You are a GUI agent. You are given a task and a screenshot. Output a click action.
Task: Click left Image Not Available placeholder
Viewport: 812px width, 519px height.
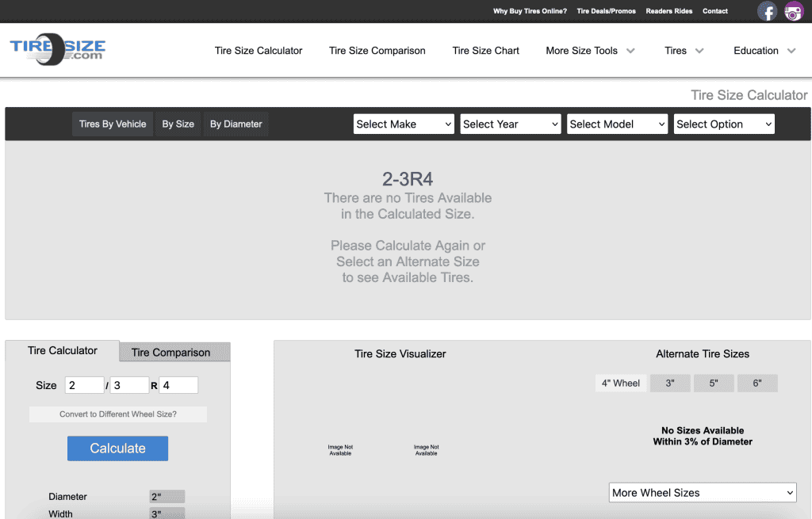(x=340, y=450)
